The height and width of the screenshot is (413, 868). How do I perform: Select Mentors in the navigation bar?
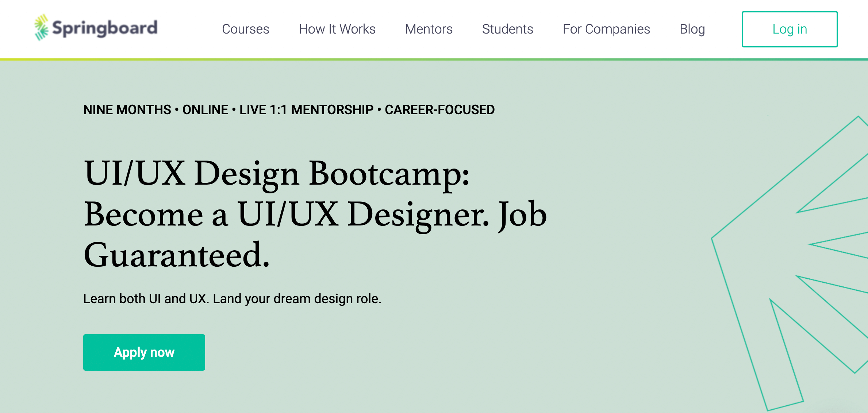pyautogui.click(x=429, y=29)
